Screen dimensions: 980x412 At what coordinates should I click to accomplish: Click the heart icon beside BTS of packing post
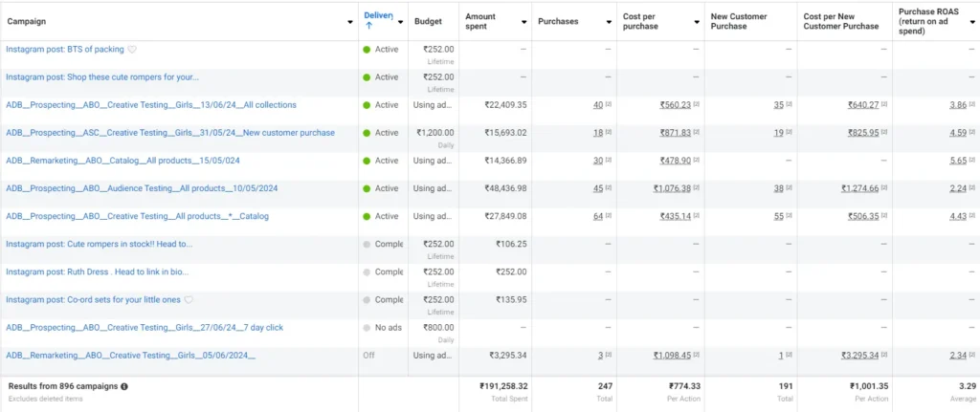pyautogui.click(x=132, y=50)
